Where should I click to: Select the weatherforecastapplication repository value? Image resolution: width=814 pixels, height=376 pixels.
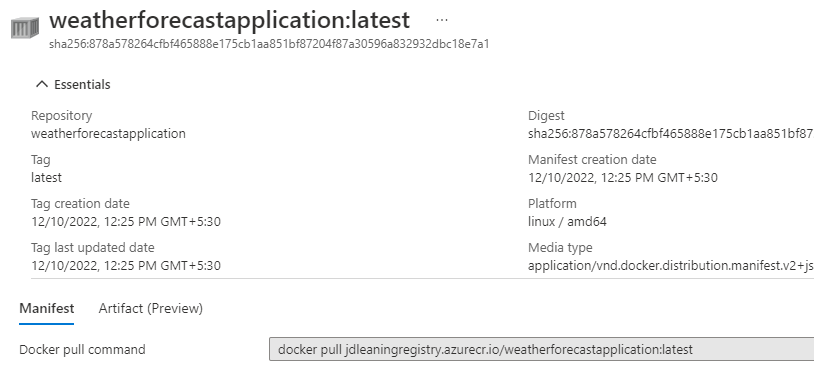[108, 133]
